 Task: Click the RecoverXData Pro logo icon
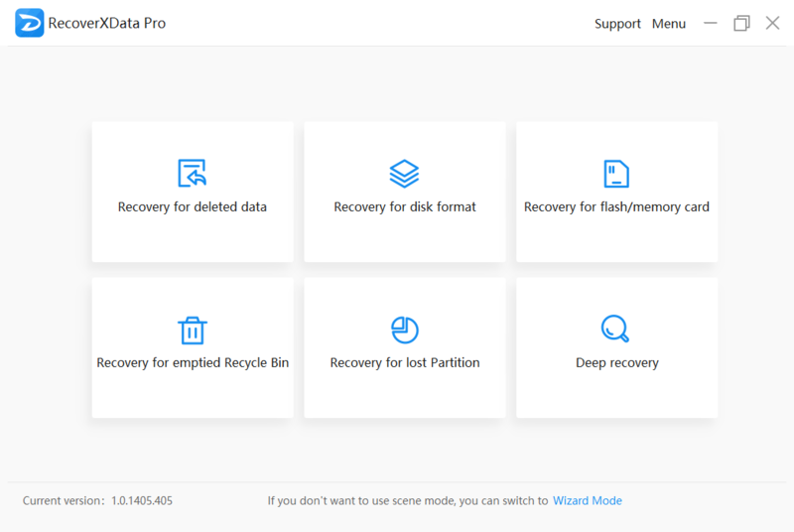tap(30, 23)
